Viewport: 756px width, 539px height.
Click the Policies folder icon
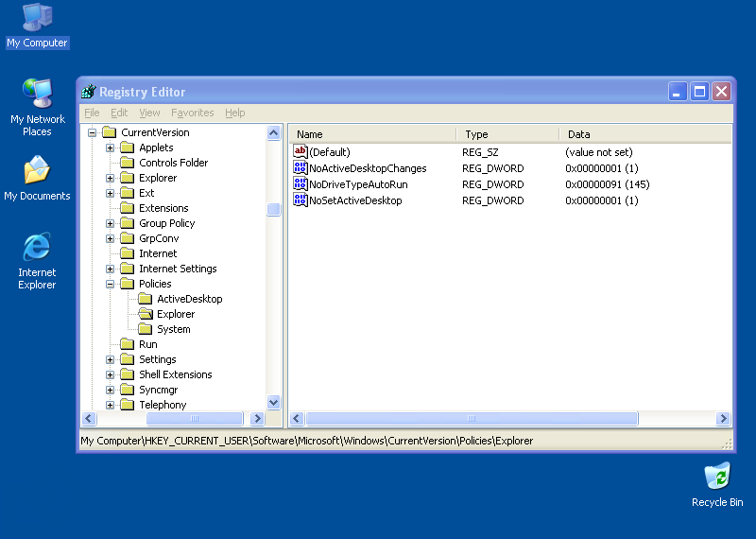click(128, 284)
